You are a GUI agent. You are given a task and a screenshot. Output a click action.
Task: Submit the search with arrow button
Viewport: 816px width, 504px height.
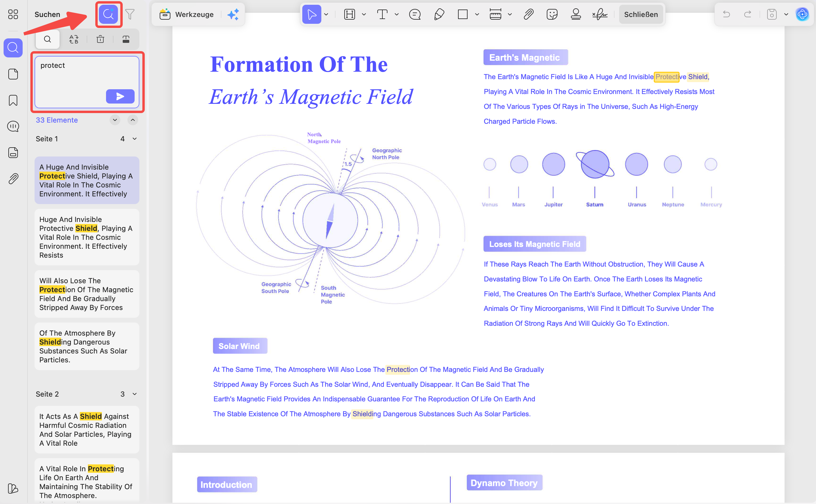point(120,96)
